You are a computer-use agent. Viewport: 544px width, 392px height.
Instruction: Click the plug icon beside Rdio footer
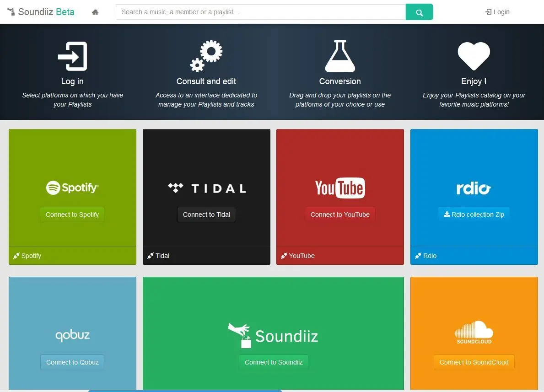[x=418, y=256]
